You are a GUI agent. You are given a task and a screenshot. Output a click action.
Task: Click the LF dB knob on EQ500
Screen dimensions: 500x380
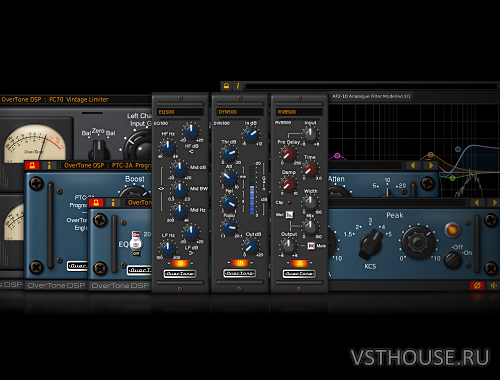(191, 232)
